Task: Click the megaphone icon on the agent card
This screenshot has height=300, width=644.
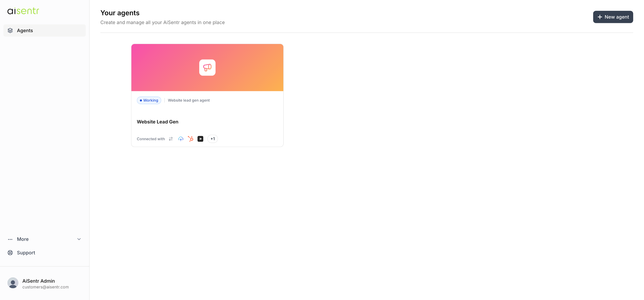Action: (x=207, y=67)
